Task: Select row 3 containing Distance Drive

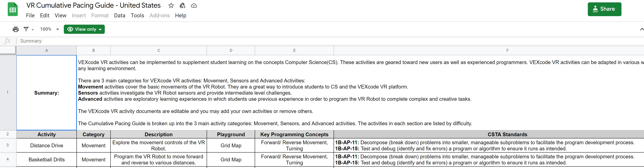Action: coord(8,145)
